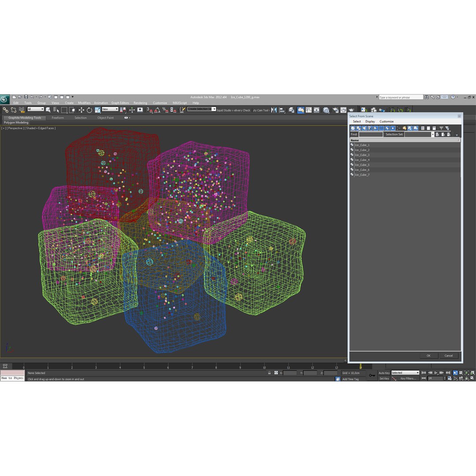Open Key Filters button
Image resolution: width=476 pixels, height=476 pixels.
click(x=408, y=379)
